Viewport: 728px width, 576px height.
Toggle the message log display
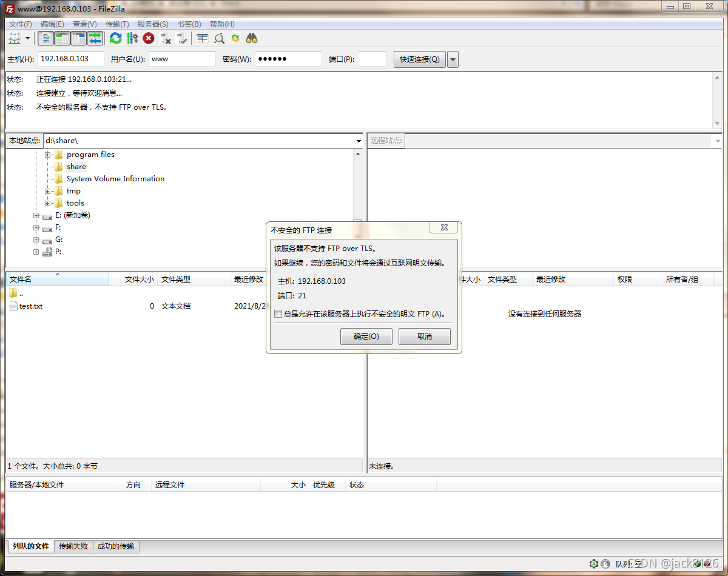point(46,38)
